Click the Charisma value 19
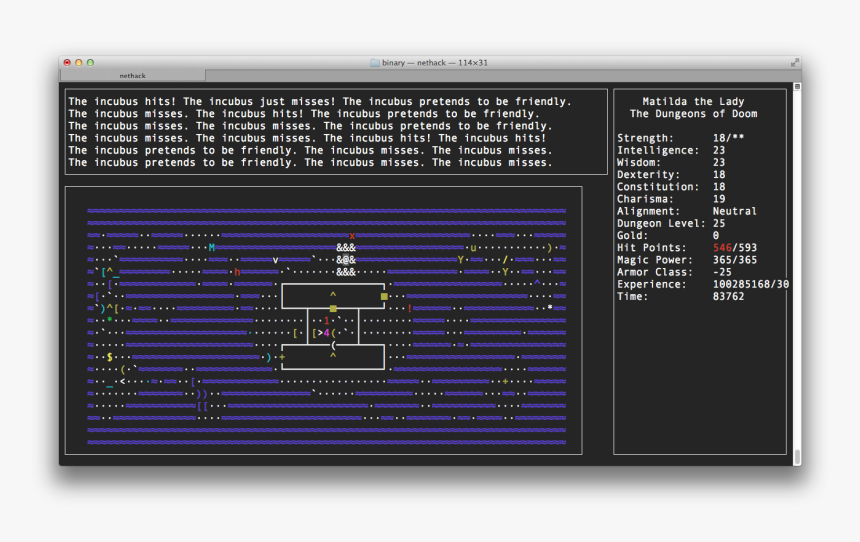 [719, 199]
